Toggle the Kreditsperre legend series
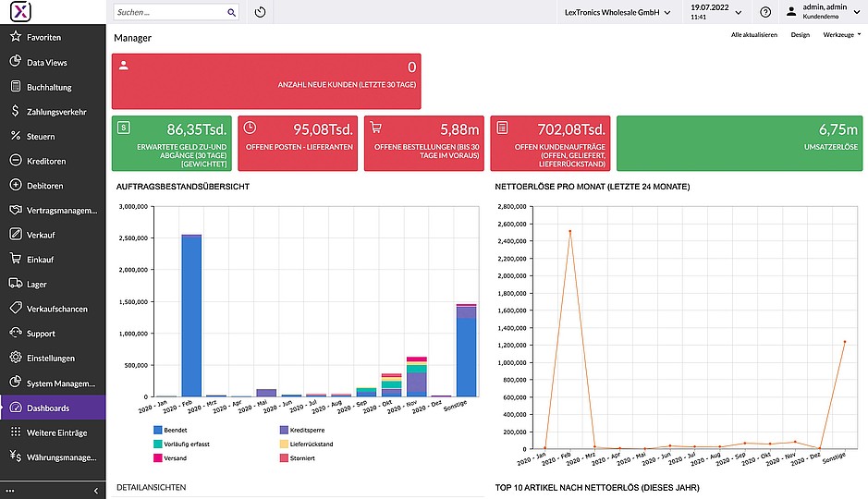Viewport: 868px width, 499px height. (302, 430)
